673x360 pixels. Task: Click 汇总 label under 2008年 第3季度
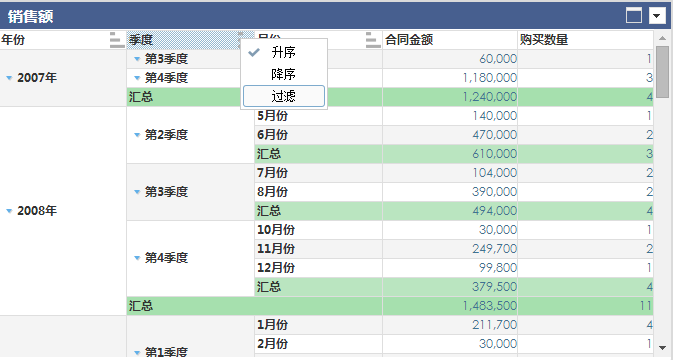tap(269, 211)
